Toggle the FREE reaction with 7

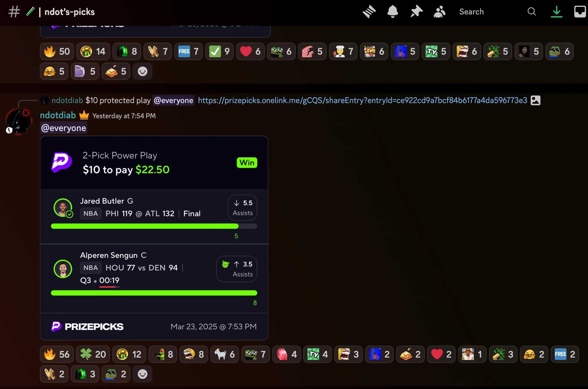188,51
